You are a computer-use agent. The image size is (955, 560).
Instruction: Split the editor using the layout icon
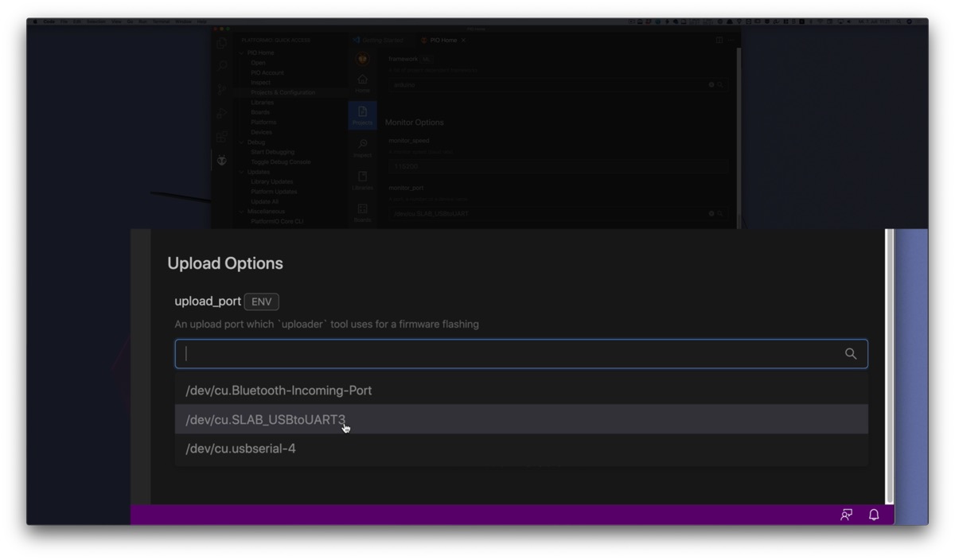coord(719,40)
